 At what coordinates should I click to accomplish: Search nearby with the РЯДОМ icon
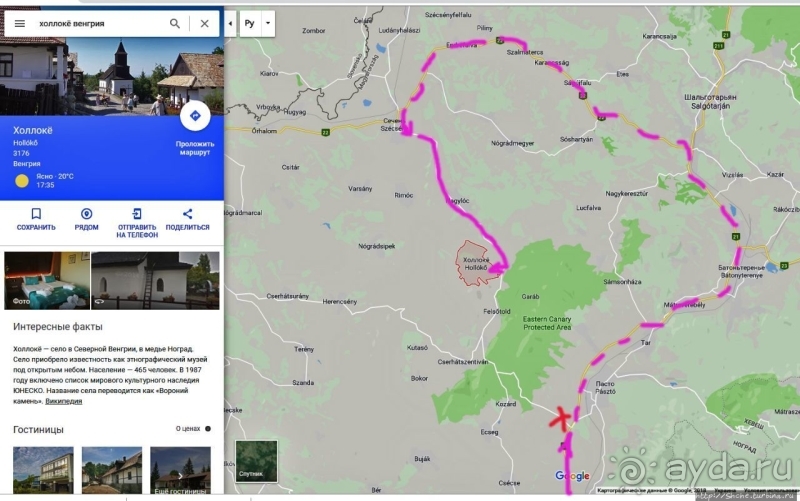[x=86, y=214]
